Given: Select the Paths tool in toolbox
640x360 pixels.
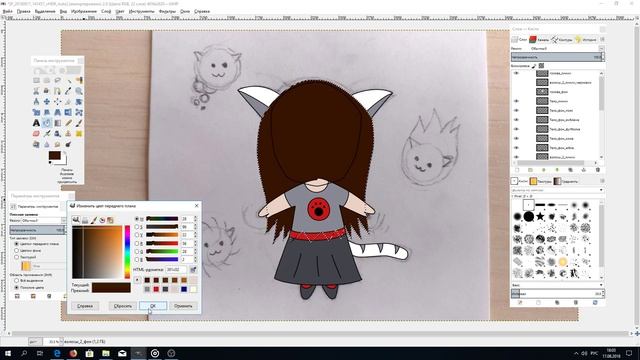Looking at the screenshot, I should (58, 91).
